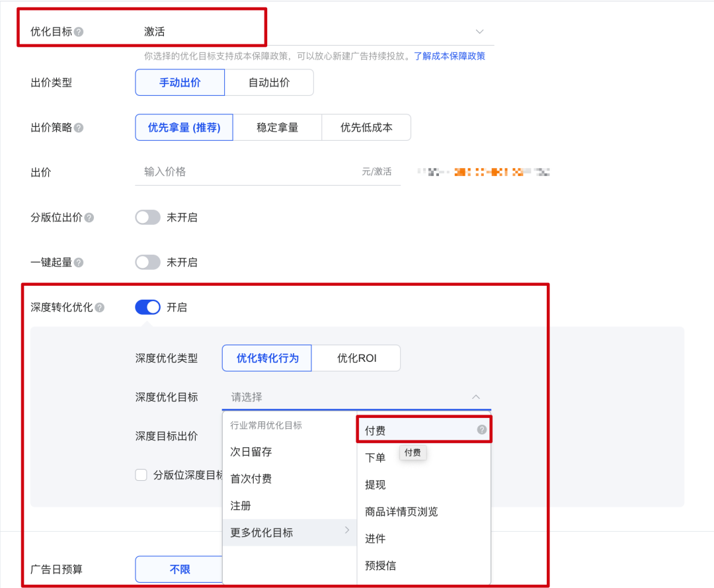The height and width of the screenshot is (588, 714).
Task: Click question mark icon on 付费 option
Action: tap(482, 431)
